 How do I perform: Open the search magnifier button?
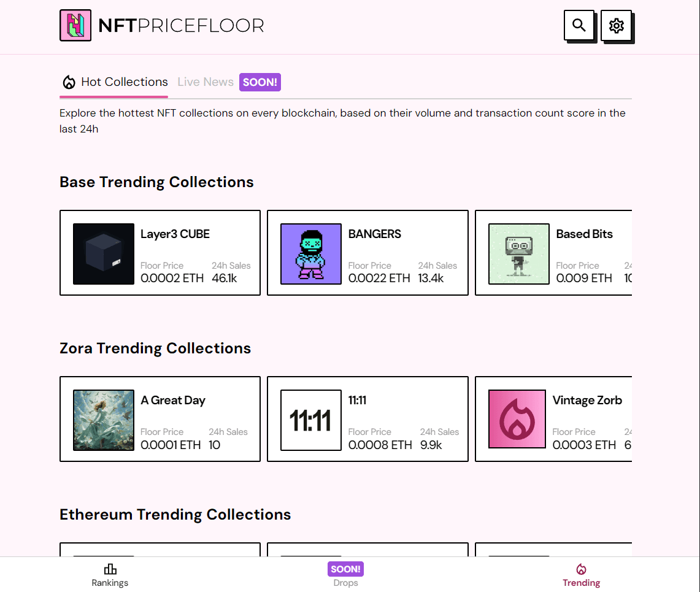[579, 26]
